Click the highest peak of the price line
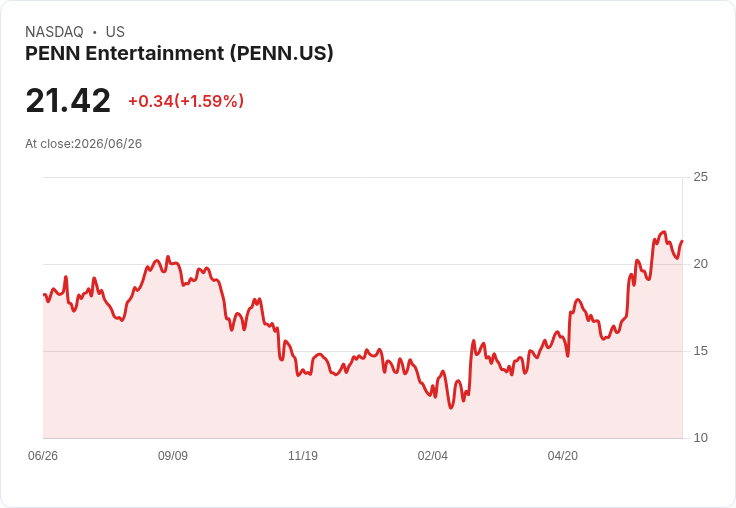 point(664,232)
